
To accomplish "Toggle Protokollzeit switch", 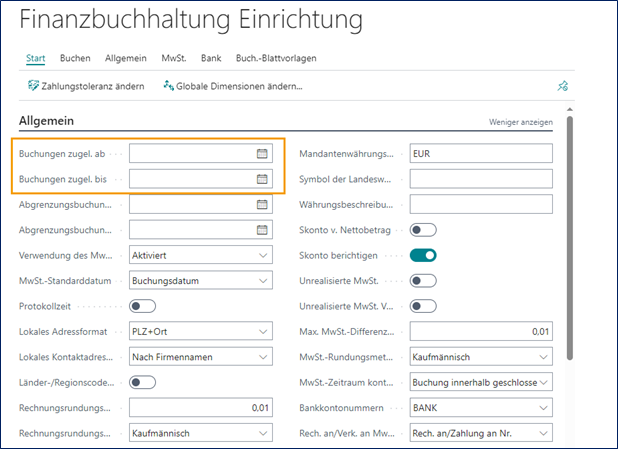I will (143, 306).
